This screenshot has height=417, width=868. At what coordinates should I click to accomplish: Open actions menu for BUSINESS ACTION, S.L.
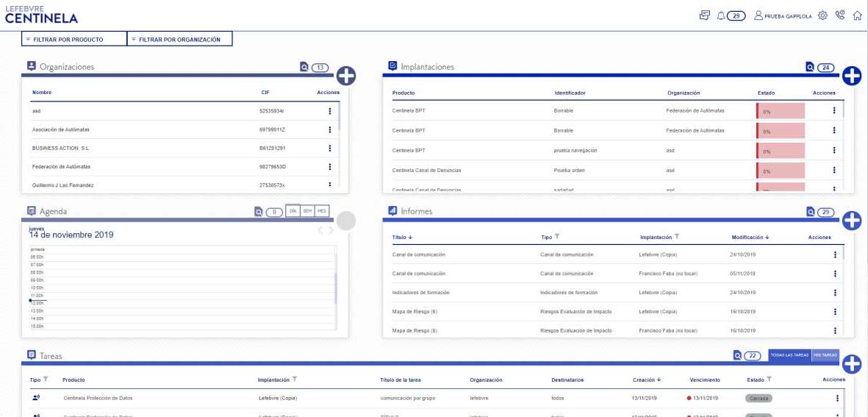(330, 149)
